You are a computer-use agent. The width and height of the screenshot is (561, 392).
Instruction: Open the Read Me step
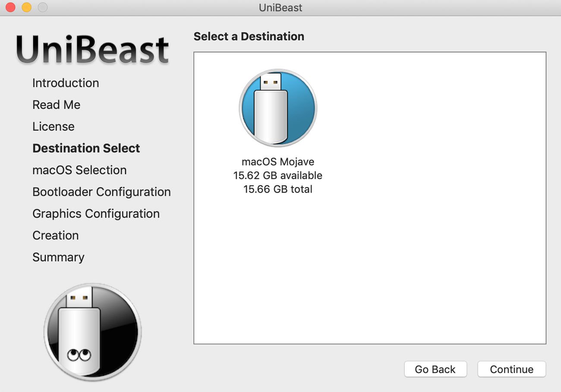pos(56,104)
